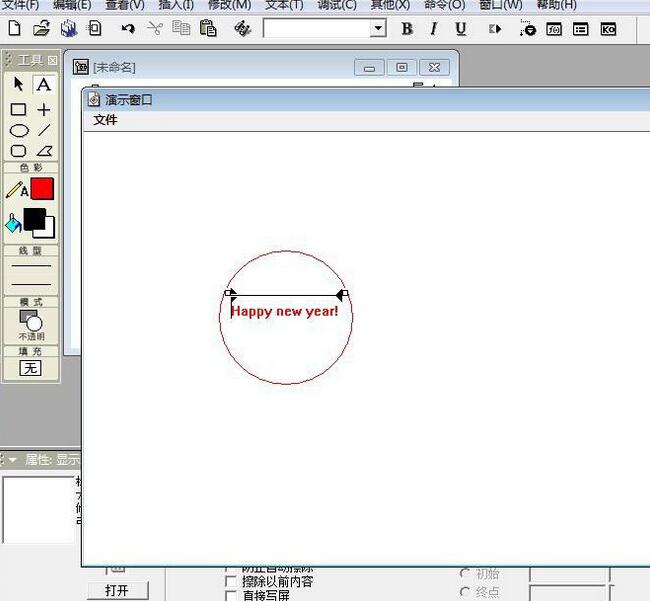Image resolution: width=650 pixels, height=601 pixels.
Task: Click the Open folder toolbar icon
Action: tap(41, 29)
